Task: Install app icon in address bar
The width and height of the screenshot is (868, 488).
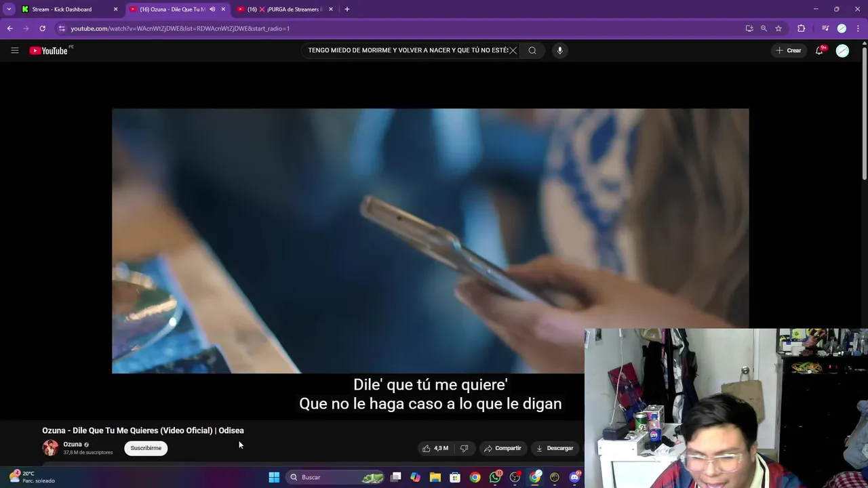Action: click(749, 28)
